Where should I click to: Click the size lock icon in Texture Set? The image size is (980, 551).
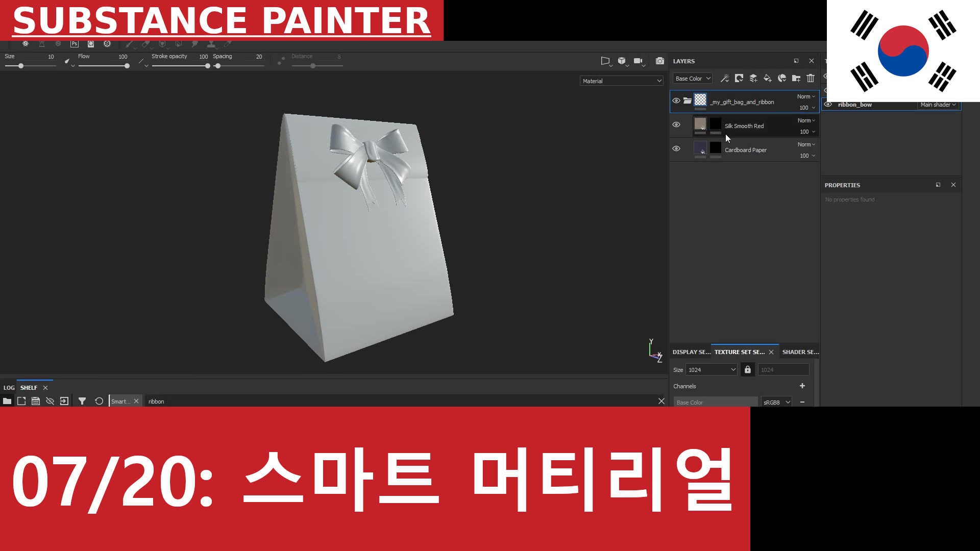click(x=748, y=369)
